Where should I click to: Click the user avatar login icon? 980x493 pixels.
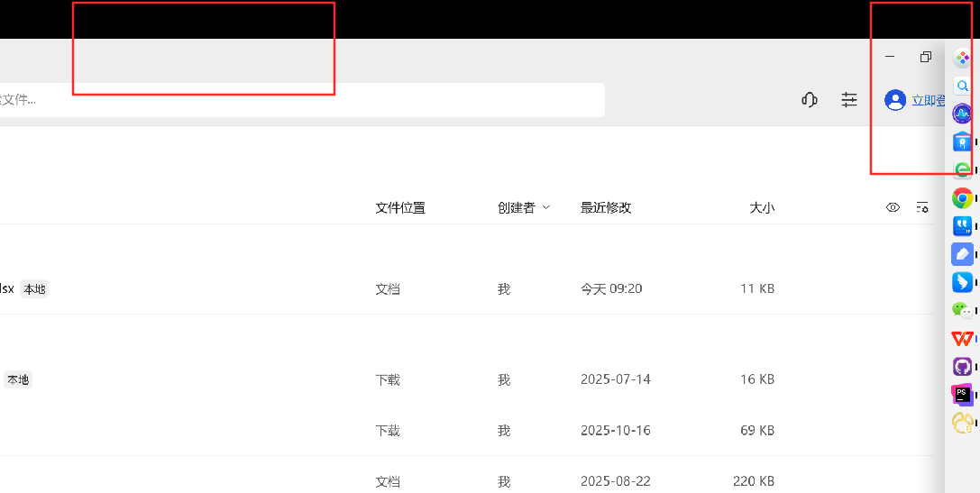pyautogui.click(x=895, y=100)
